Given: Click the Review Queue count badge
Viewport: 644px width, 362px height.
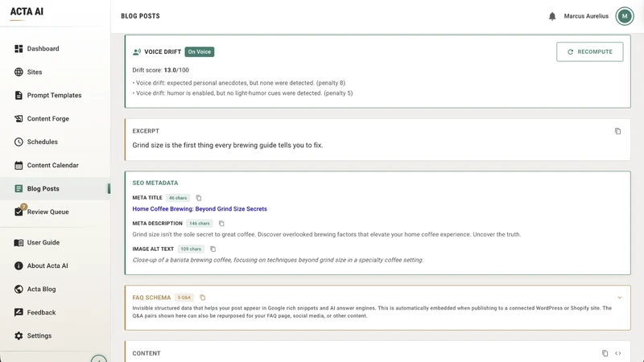Looking at the screenshot, I should click(24, 207).
